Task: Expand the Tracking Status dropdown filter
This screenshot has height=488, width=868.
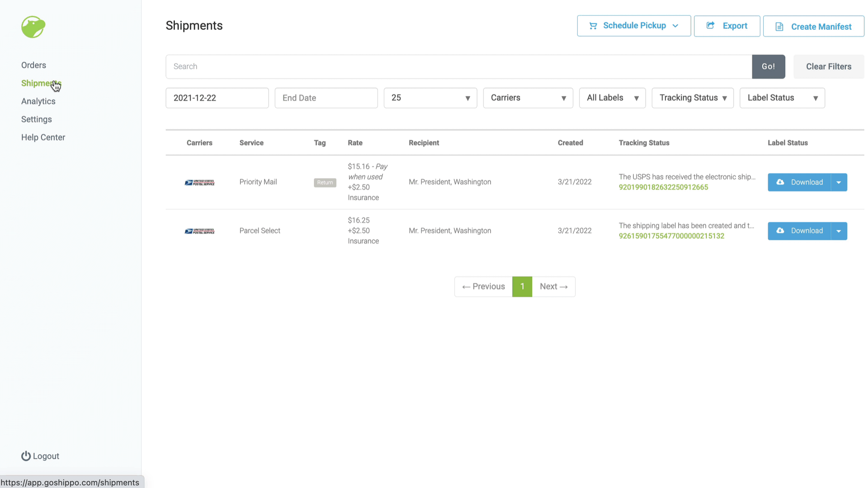Action: click(693, 98)
